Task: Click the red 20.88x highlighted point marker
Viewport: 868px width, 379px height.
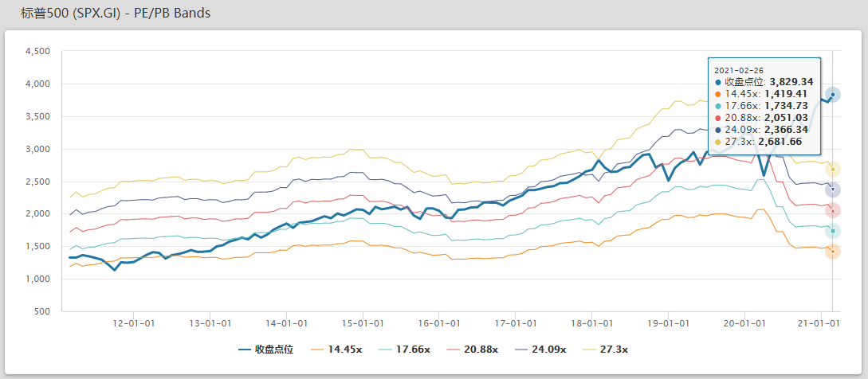Action: pyautogui.click(x=832, y=210)
